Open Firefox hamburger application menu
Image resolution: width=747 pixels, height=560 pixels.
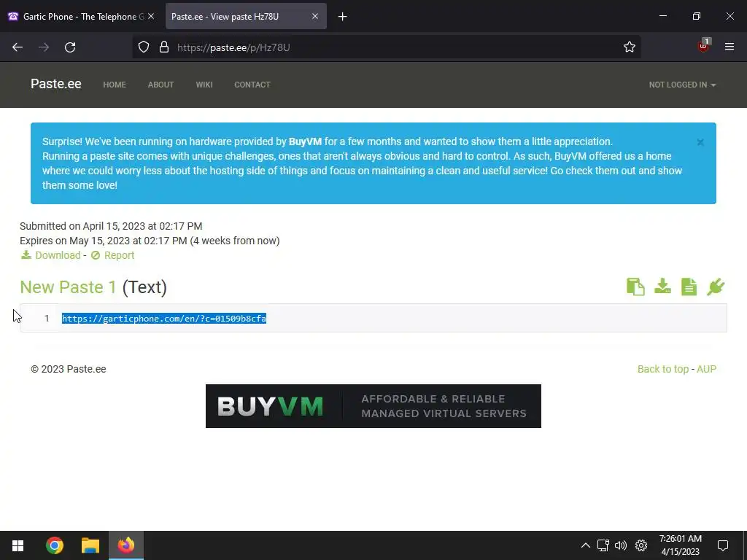tap(729, 47)
